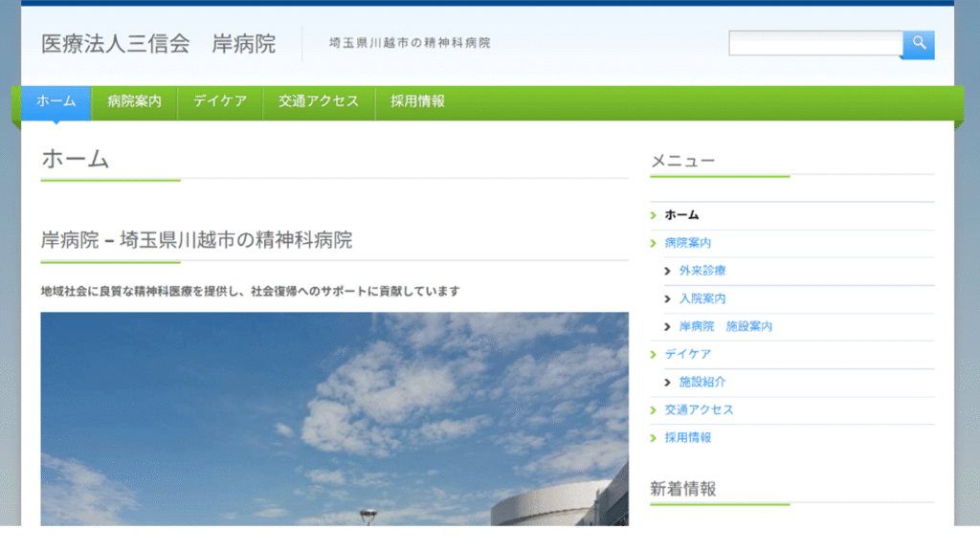Click the 新着情報 sidebar heading

click(x=683, y=489)
